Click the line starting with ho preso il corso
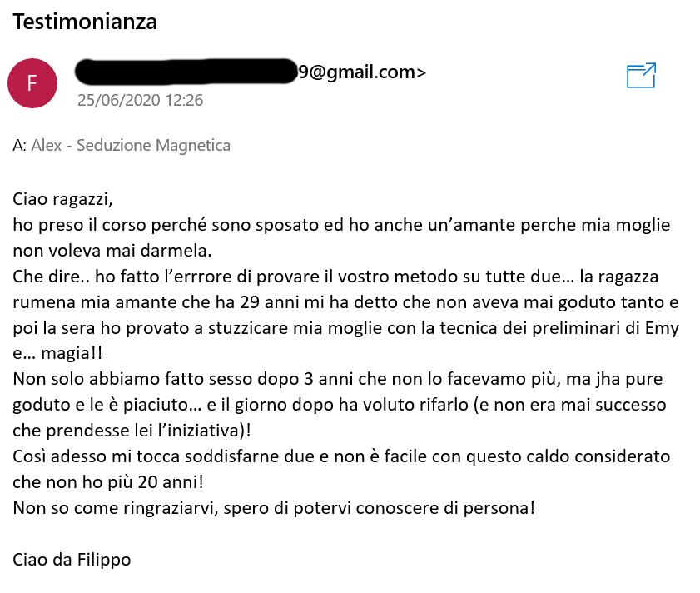Screen dimensions: 700x593 [341, 225]
